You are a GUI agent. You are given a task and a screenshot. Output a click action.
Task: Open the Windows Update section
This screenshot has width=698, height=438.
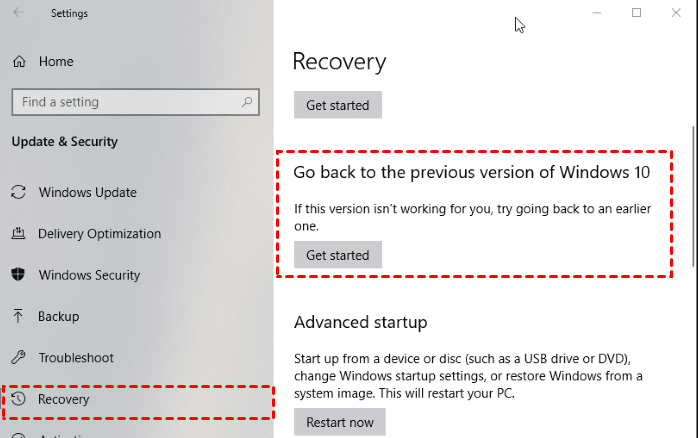(87, 192)
